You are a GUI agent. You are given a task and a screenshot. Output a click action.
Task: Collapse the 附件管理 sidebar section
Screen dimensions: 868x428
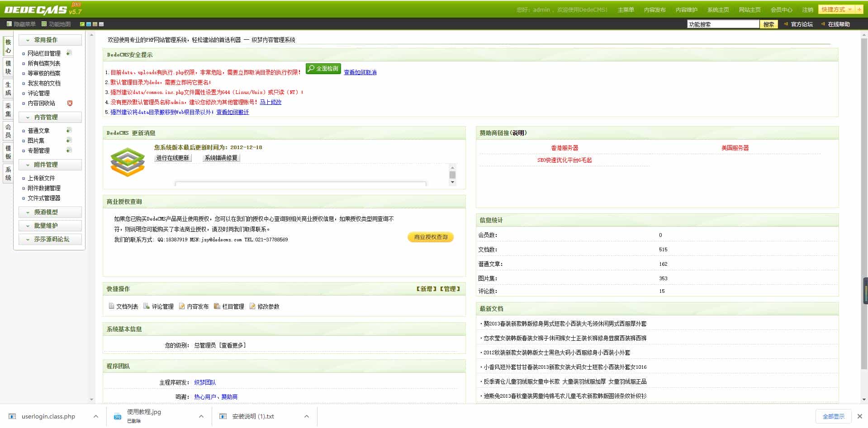pyautogui.click(x=50, y=165)
